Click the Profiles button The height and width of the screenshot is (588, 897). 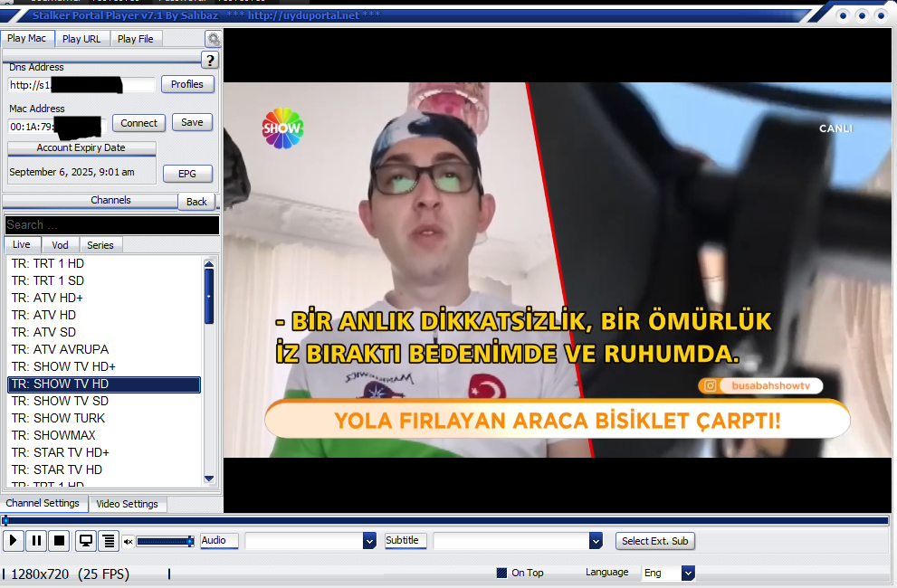tap(187, 84)
